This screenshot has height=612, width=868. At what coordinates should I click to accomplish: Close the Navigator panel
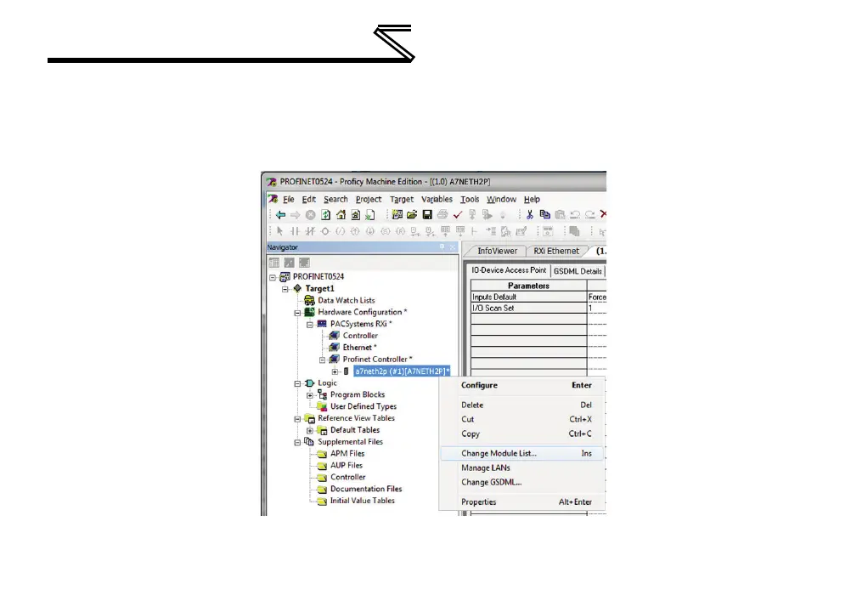pos(453,247)
